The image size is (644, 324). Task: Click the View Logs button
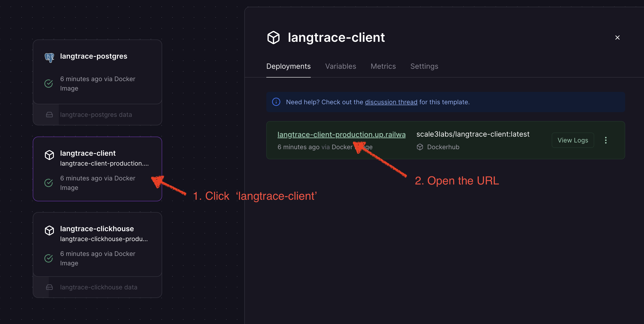pyautogui.click(x=573, y=140)
